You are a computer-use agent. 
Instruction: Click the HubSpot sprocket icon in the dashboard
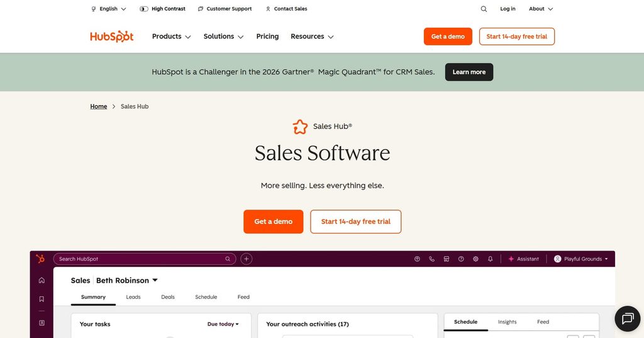click(x=40, y=259)
